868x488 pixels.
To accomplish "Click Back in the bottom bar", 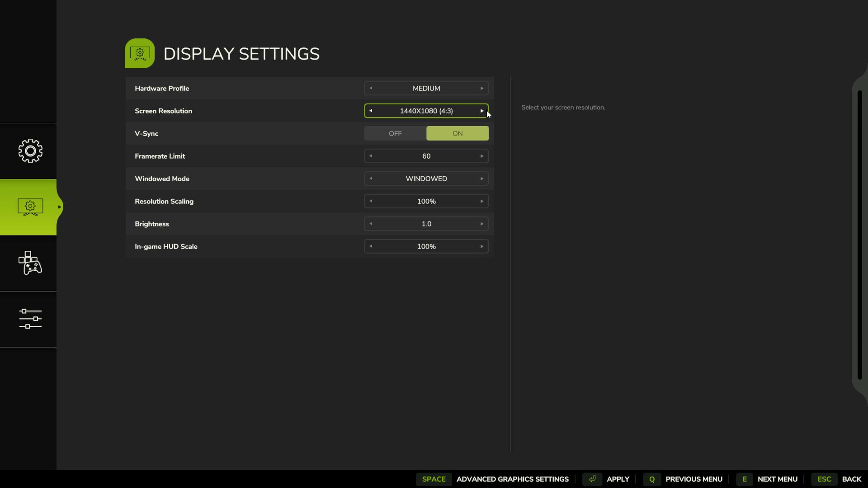I will point(851,479).
